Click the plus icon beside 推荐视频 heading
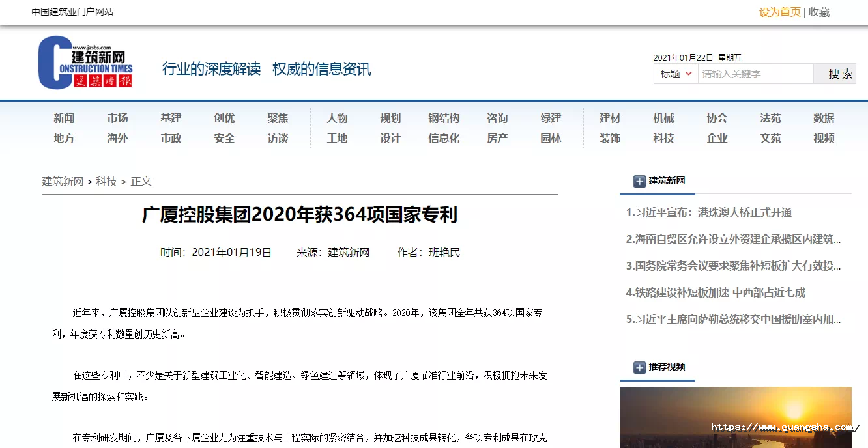868x448 pixels. tap(639, 367)
